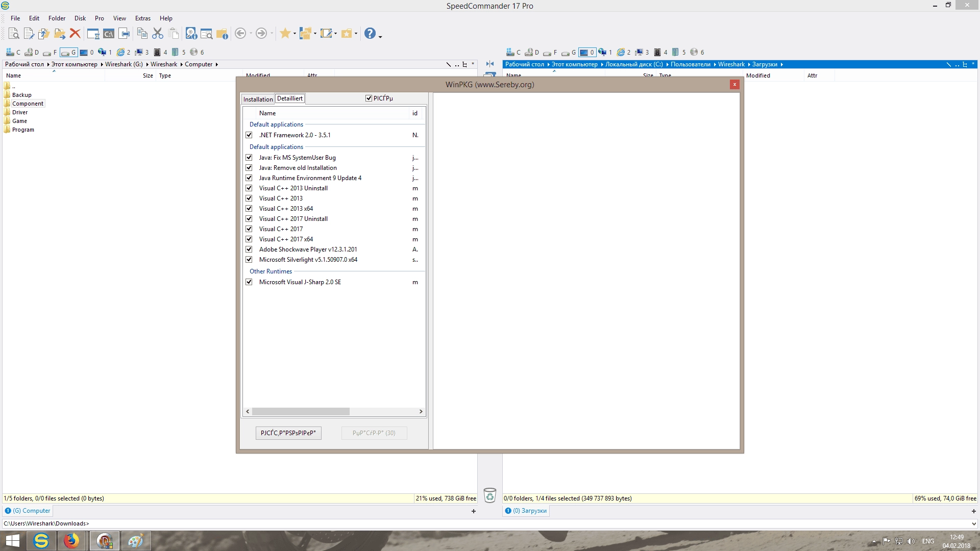Screen dimensions: 980x551
Task: Click network icon 1 in left drive bar
Action: (105, 52)
